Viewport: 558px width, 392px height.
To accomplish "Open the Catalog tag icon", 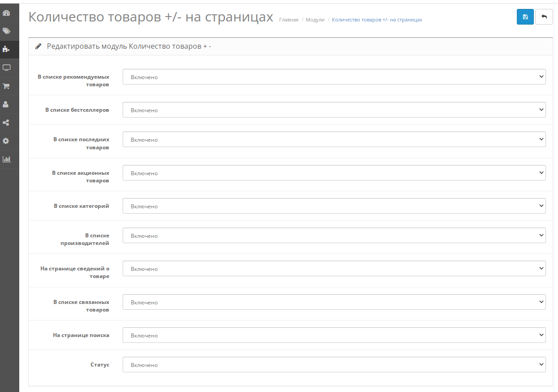I will (6, 31).
